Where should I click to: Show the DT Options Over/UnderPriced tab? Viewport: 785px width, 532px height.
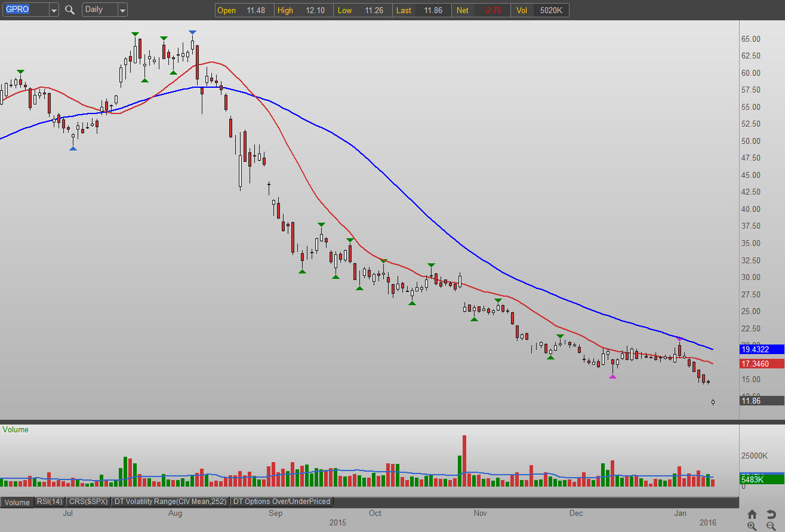click(282, 502)
